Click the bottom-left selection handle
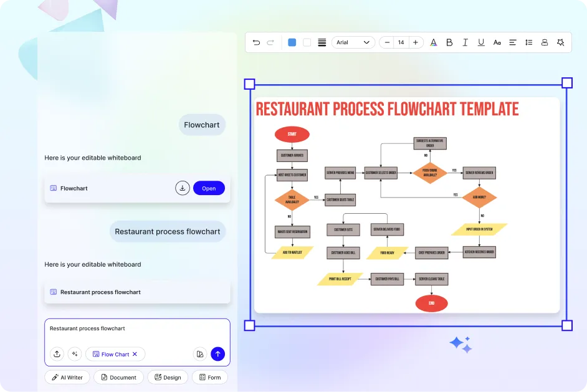Viewport: 587px width, 392px height. click(250, 325)
